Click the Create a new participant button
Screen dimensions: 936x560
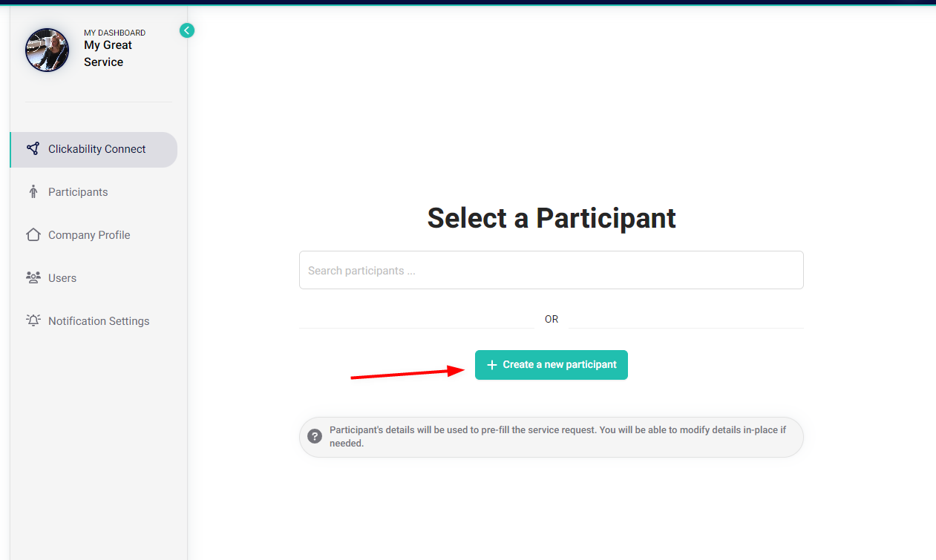tap(551, 364)
